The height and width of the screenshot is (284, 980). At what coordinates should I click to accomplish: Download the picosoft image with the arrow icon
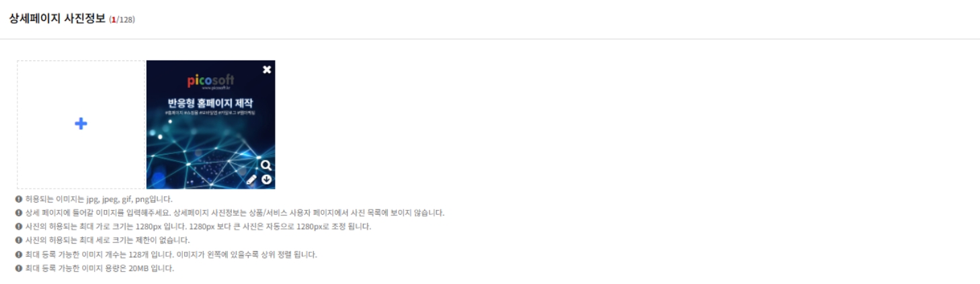[266, 180]
